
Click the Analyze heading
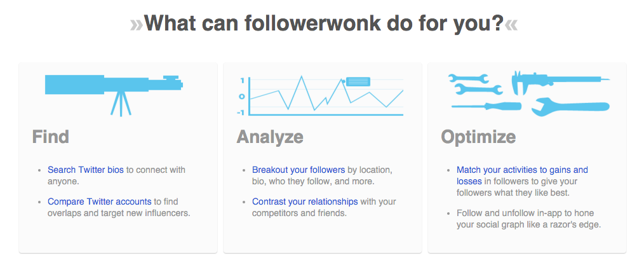click(x=270, y=137)
